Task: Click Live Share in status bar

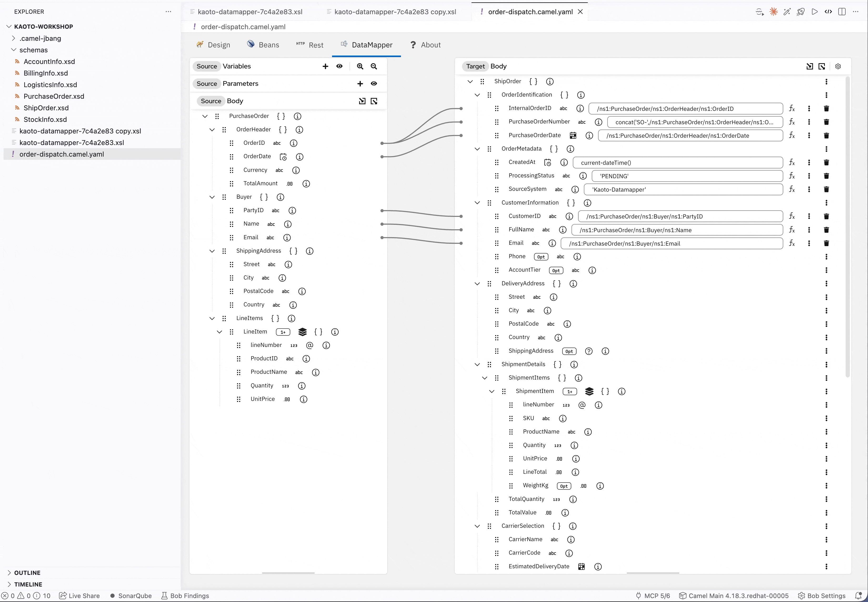Action: 79,596
